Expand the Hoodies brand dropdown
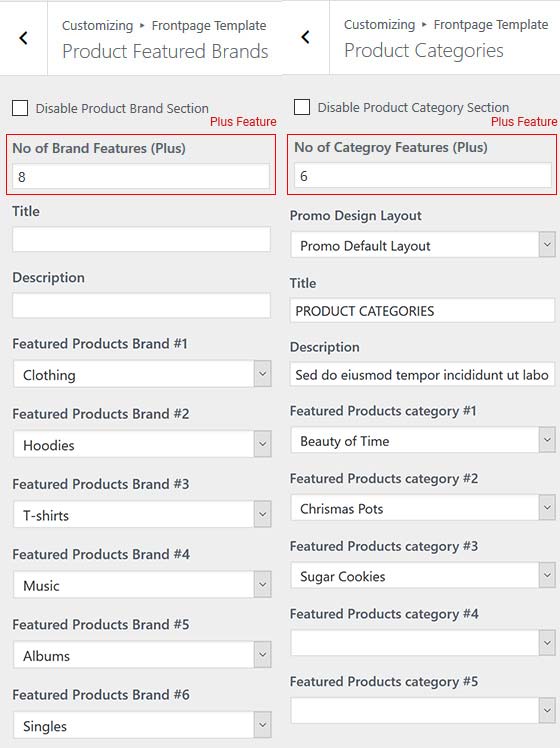The width and height of the screenshot is (560, 748). (x=142, y=445)
